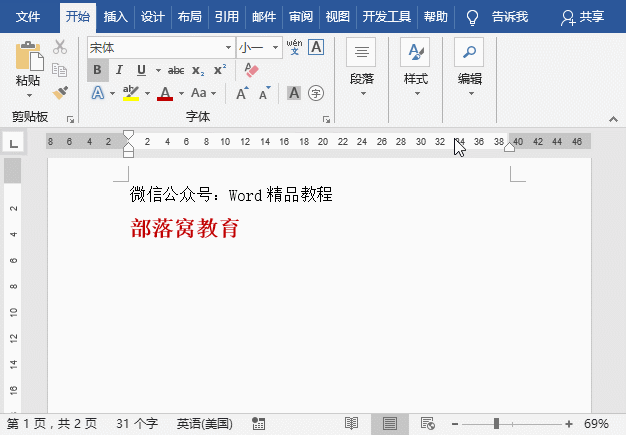Click the tab stop selector L
Viewport: 626px width, 435px height.
(x=14, y=143)
